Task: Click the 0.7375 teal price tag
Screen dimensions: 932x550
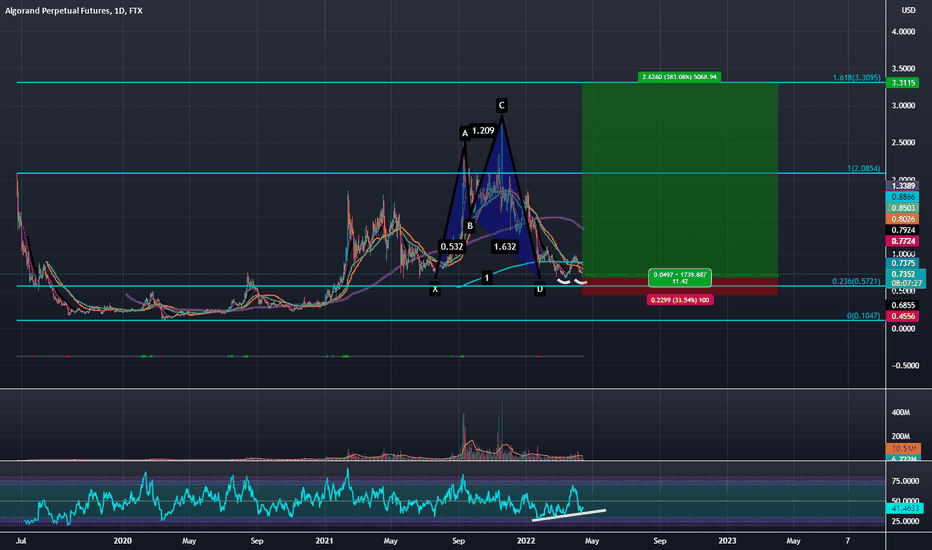Action: 902,263
